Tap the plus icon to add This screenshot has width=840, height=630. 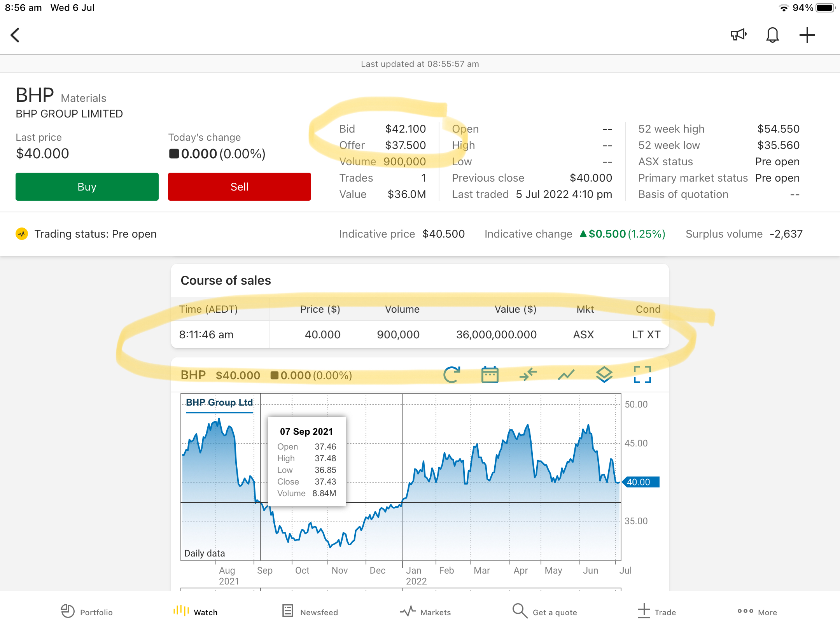pyautogui.click(x=807, y=35)
